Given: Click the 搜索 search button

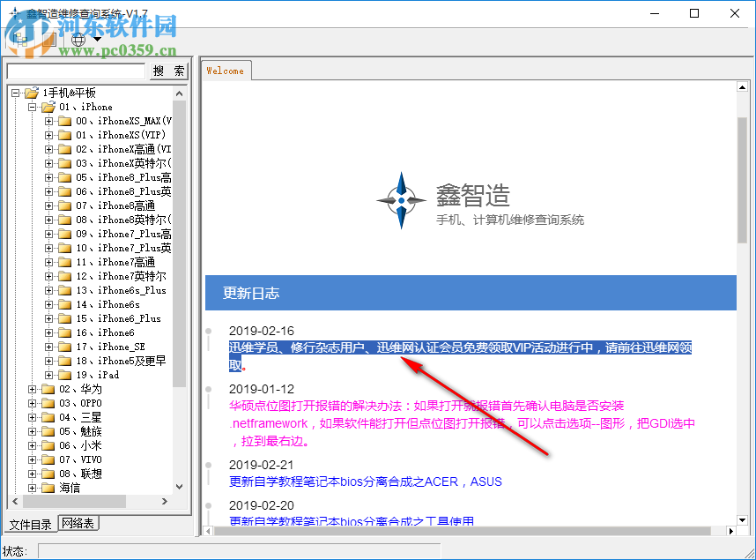Looking at the screenshot, I should (x=169, y=71).
